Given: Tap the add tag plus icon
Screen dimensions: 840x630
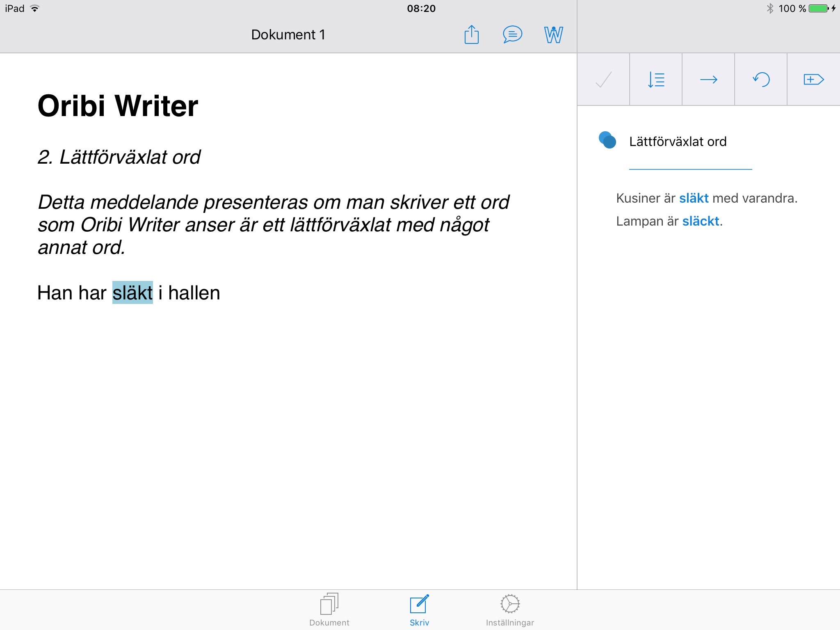Looking at the screenshot, I should coord(813,79).
